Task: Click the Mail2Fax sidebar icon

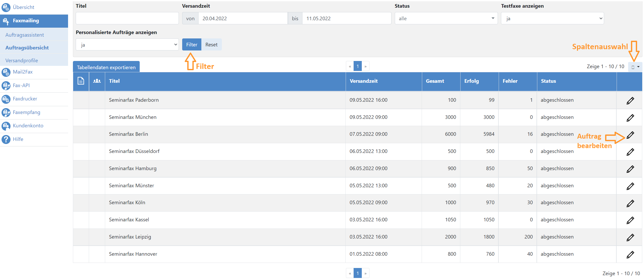Action: [6, 72]
